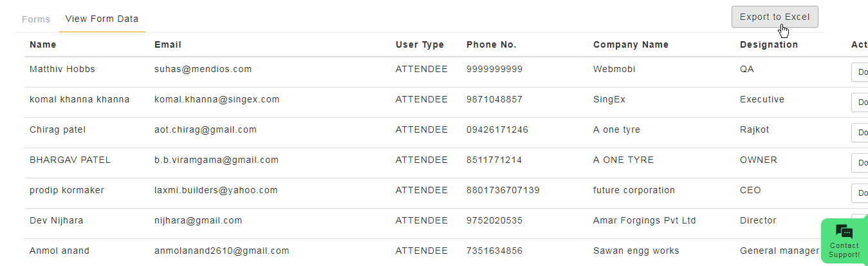Click the Dev Nijhara name cell

coord(57,220)
